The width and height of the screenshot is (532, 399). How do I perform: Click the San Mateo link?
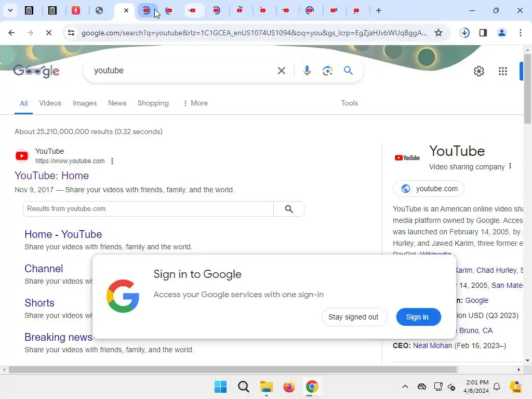pyautogui.click(x=507, y=285)
